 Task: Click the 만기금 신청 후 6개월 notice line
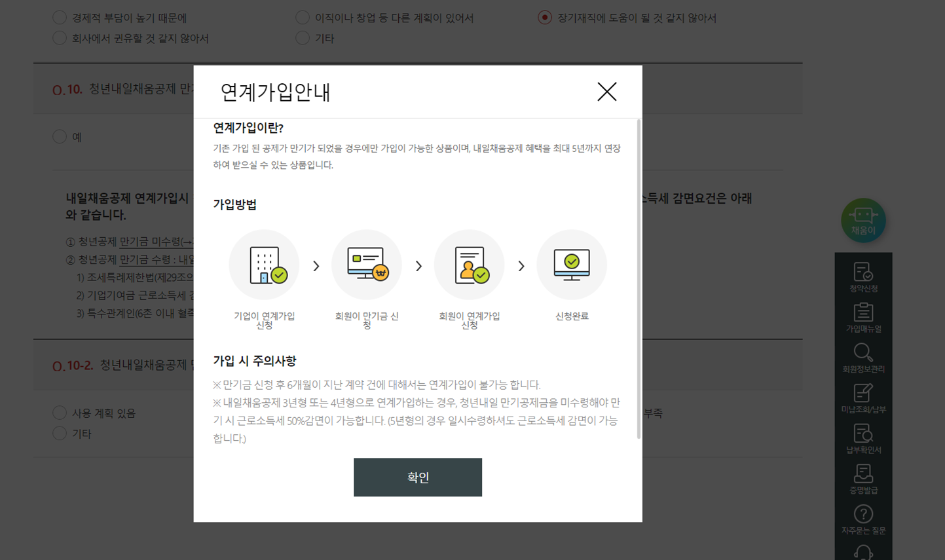(x=377, y=384)
